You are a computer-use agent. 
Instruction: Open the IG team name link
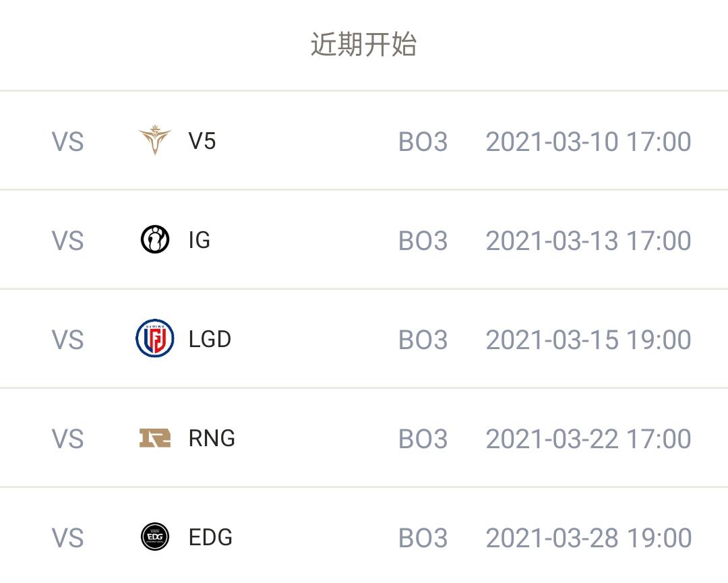200,240
